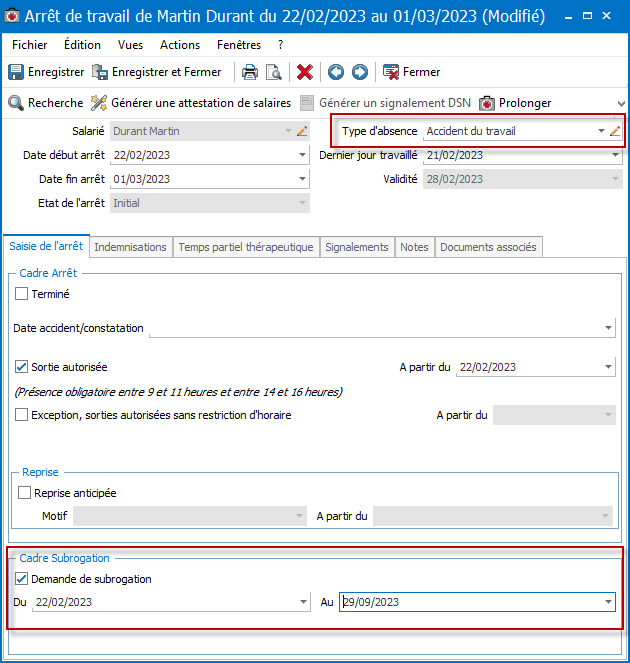The height and width of the screenshot is (663, 630).
Task: Click the Date accident/constatation field
Action: pos(382,328)
